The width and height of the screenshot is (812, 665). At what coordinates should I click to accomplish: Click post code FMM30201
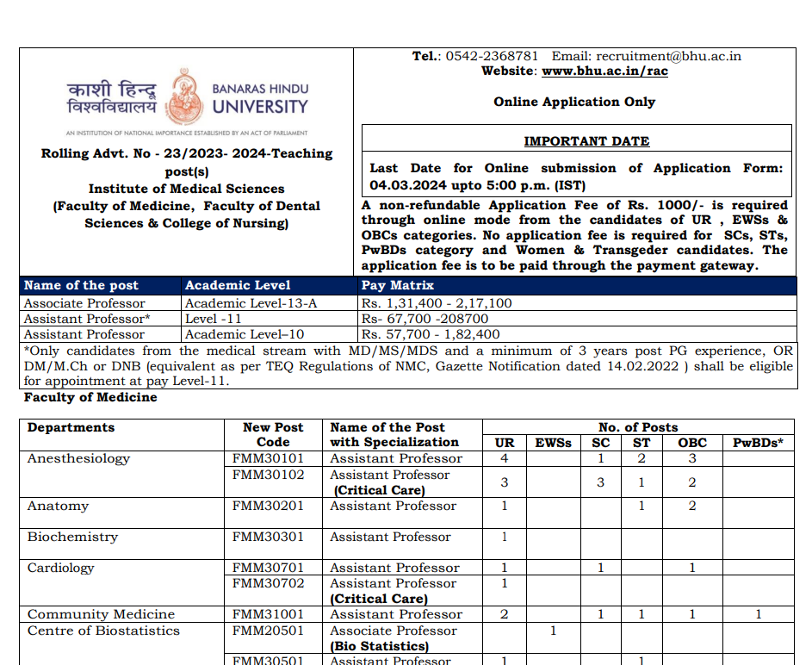pos(269,506)
